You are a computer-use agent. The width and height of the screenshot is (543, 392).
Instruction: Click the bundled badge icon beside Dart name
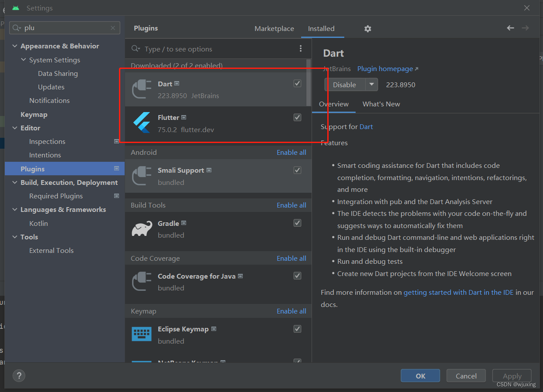pos(176,83)
